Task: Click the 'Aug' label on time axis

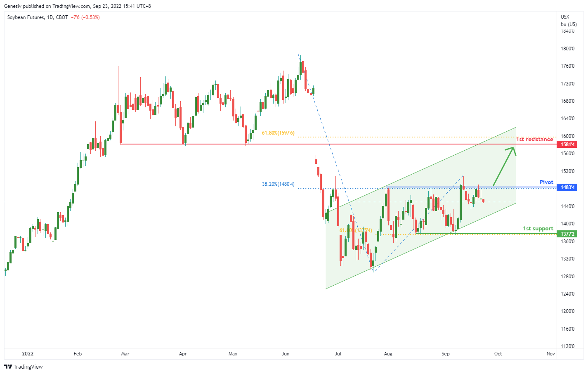Action: [x=388, y=354]
